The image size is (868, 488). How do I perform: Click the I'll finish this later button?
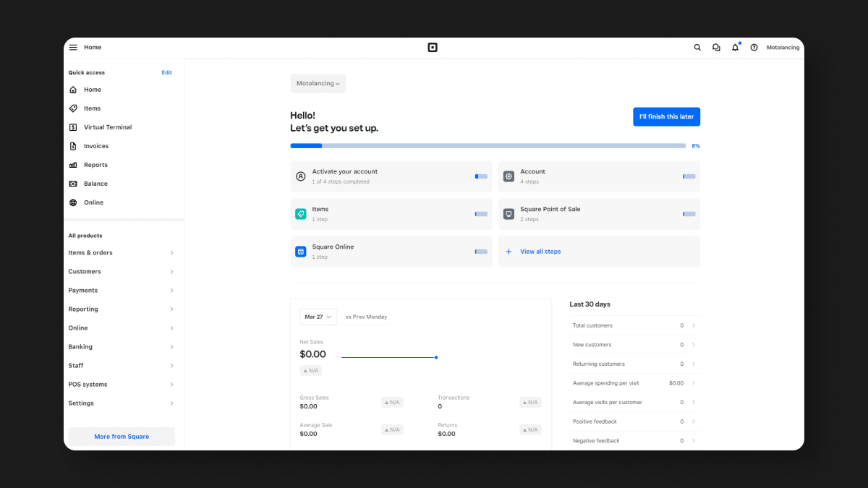click(x=666, y=116)
